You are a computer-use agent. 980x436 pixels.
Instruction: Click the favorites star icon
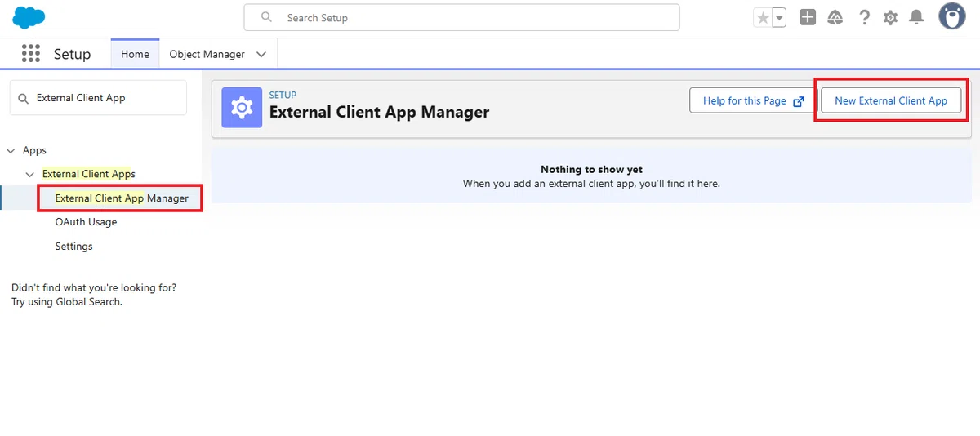763,17
